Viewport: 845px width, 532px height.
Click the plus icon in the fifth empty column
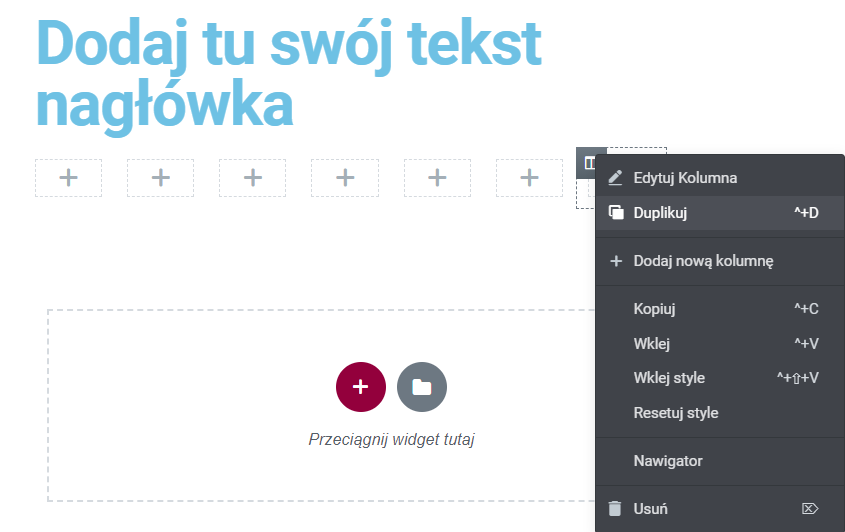tap(436, 178)
